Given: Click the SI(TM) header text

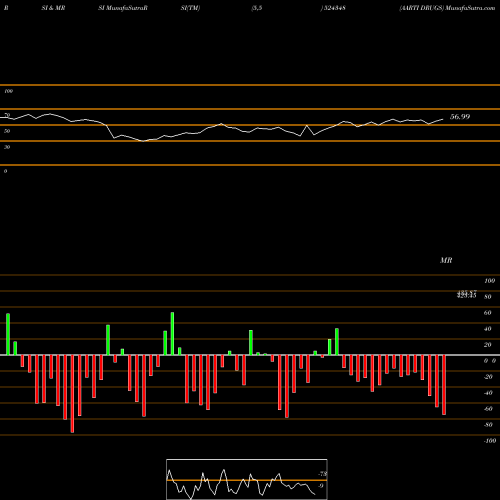Looking at the screenshot, I should pyautogui.click(x=190, y=8).
